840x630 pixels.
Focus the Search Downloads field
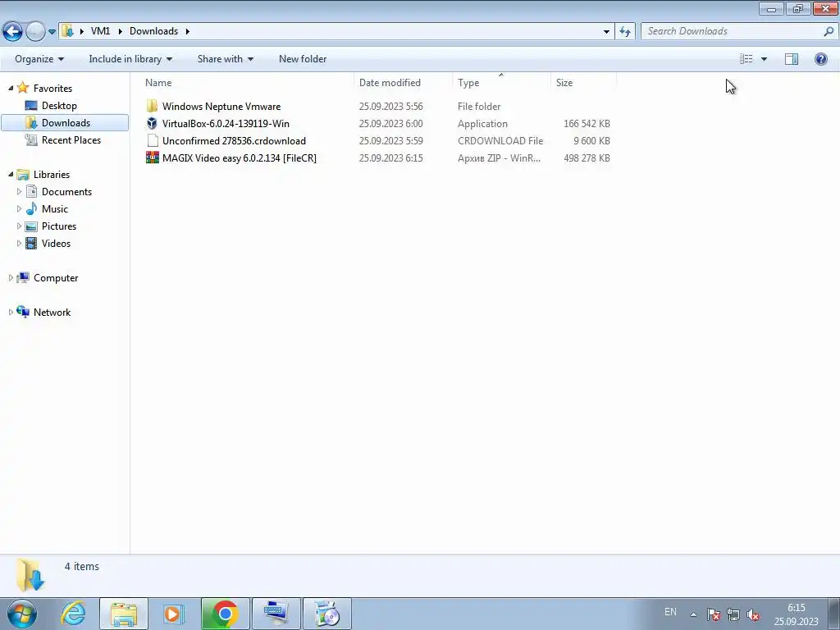click(732, 31)
